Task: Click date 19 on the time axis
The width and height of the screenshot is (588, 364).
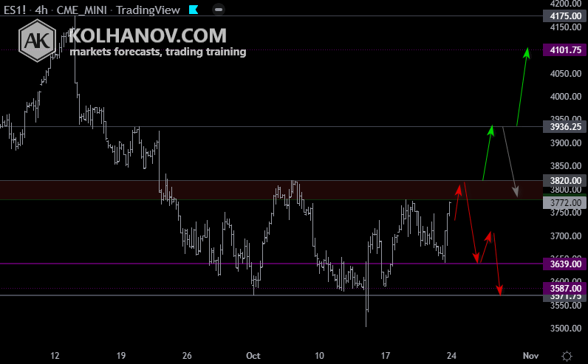Action: coord(120,356)
